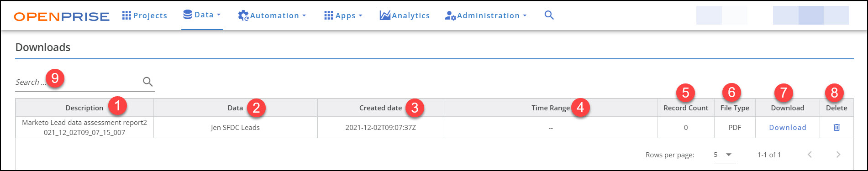Go to next page arrow
Viewport: 868px width, 171px height.
click(x=838, y=155)
